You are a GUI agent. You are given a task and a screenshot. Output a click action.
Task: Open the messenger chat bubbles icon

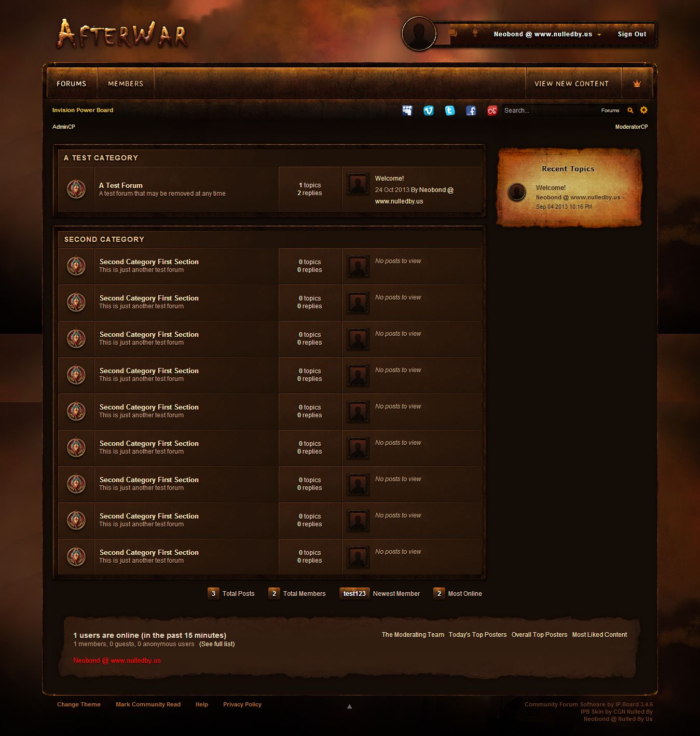click(452, 33)
